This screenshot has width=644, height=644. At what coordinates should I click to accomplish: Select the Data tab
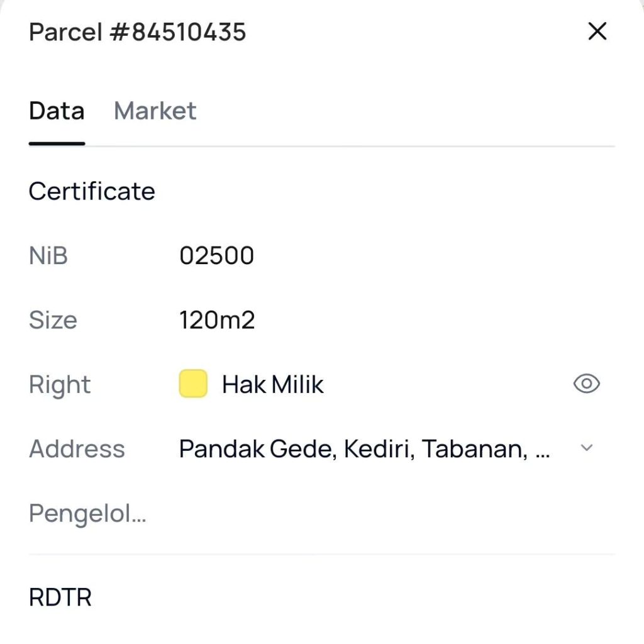(57, 111)
